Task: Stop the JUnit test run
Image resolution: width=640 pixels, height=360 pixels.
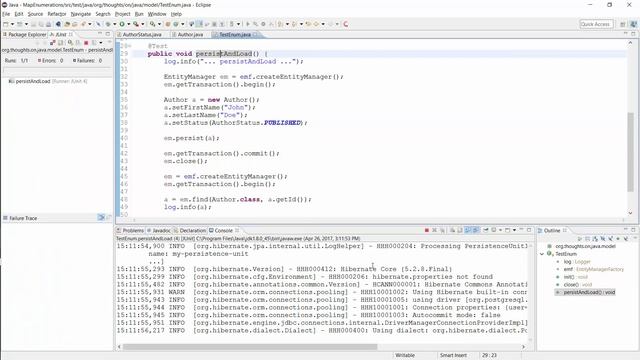Action: tap(86, 42)
